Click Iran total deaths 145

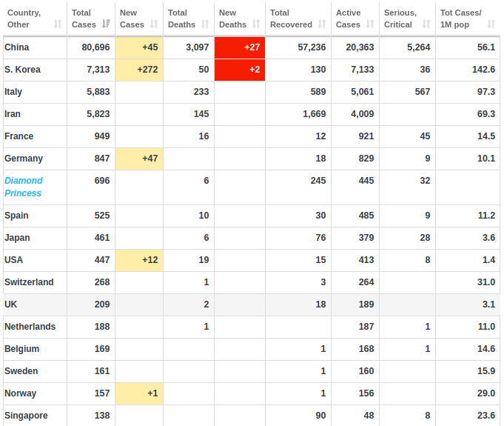click(x=201, y=114)
